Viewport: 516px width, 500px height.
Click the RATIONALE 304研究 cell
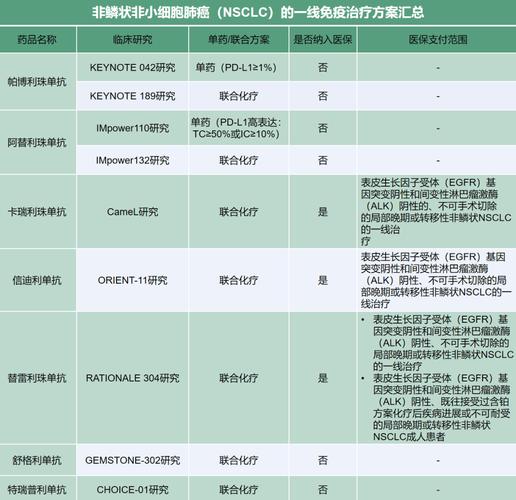(x=132, y=378)
